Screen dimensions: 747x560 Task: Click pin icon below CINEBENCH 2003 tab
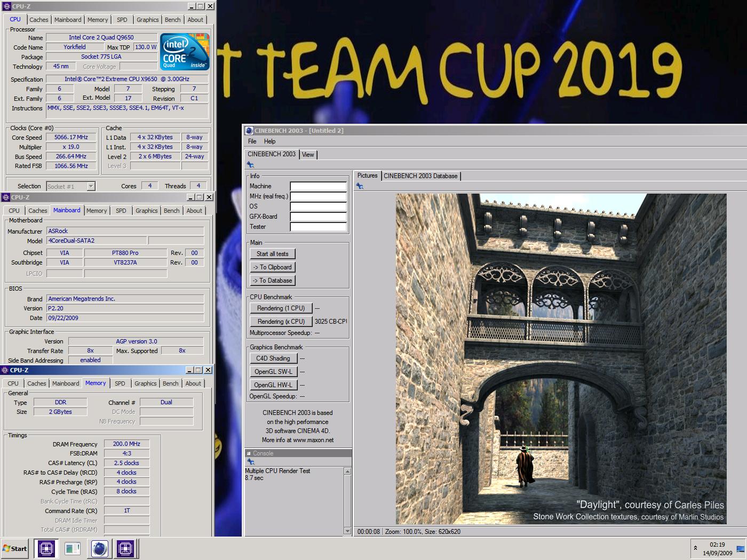pos(250,165)
